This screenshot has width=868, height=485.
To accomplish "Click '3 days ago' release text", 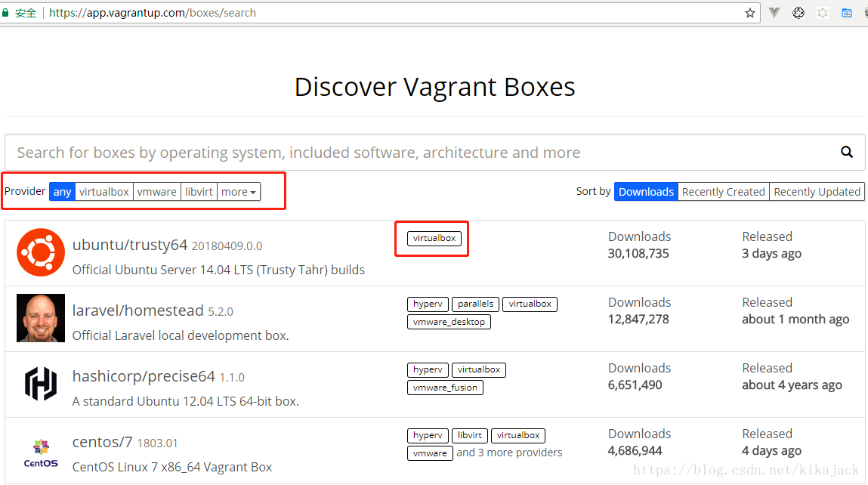I will tap(771, 254).
